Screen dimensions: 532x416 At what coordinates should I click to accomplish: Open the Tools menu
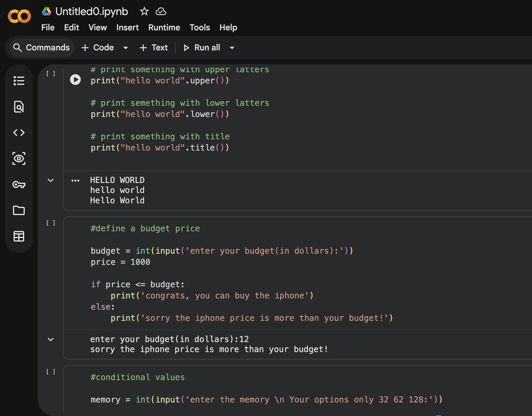point(199,27)
